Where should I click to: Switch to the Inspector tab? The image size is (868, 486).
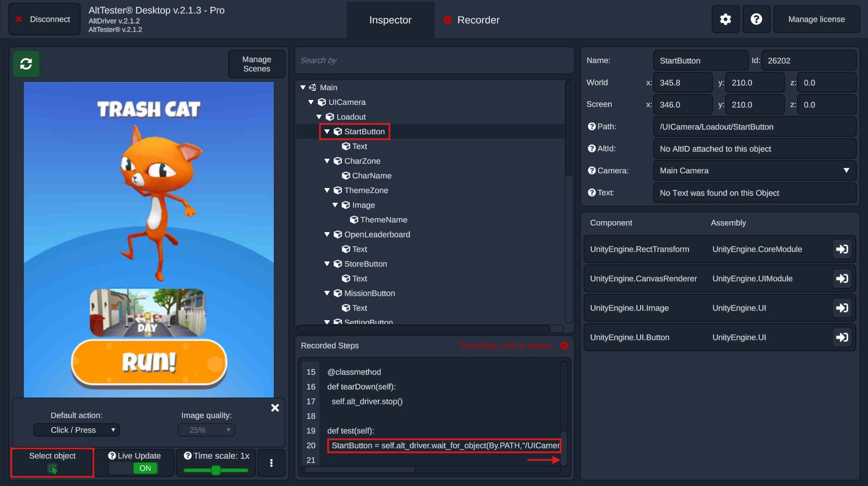pyautogui.click(x=390, y=20)
